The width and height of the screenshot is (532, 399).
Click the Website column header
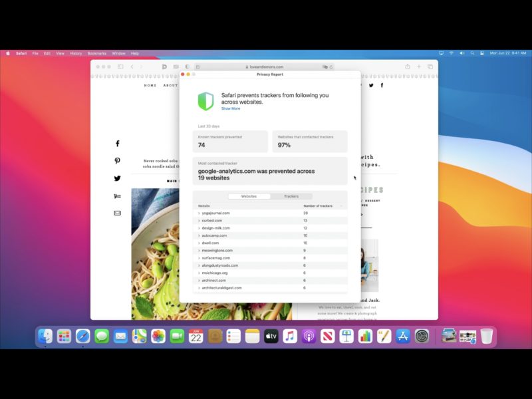[x=204, y=206]
